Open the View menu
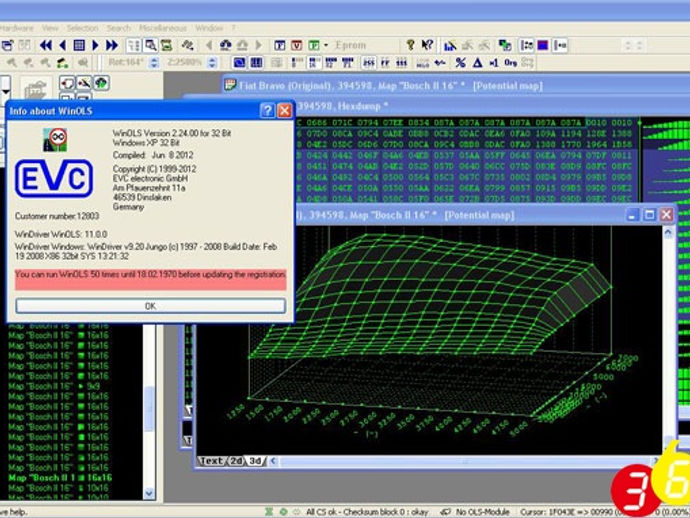The width and height of the screenshot is (690, 518). [50, 28]
